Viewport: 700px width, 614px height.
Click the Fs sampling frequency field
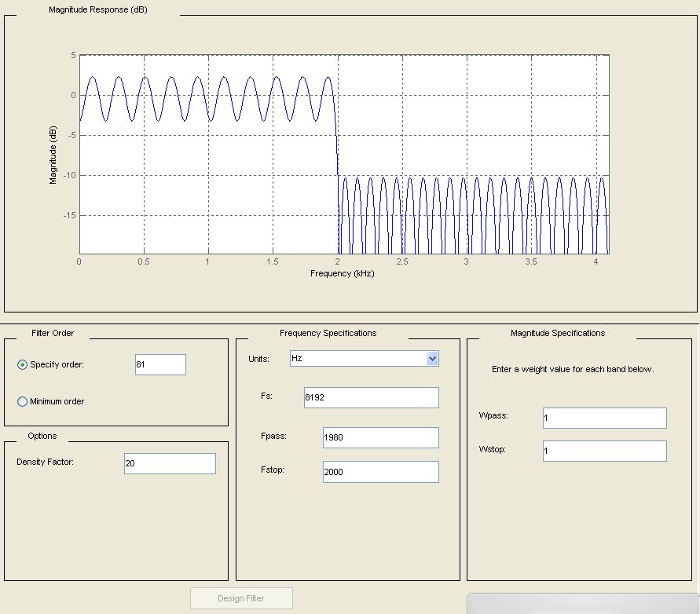click(x=370, y=397)
